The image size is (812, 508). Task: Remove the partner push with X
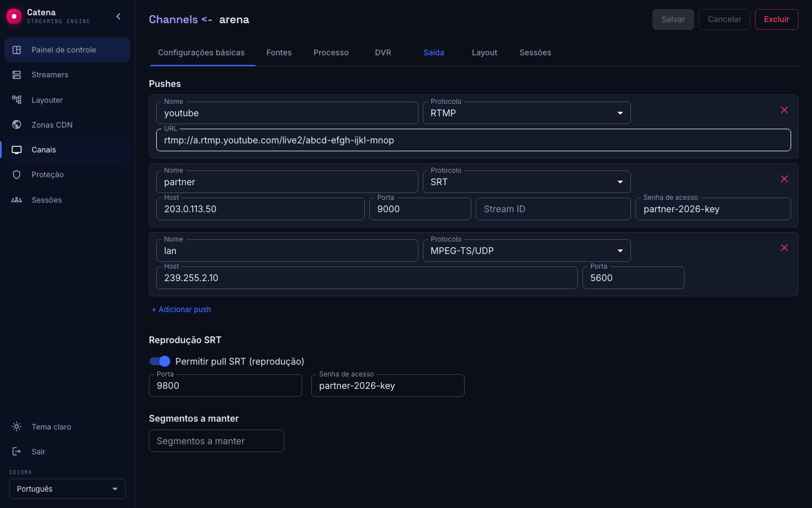[784, 179]
